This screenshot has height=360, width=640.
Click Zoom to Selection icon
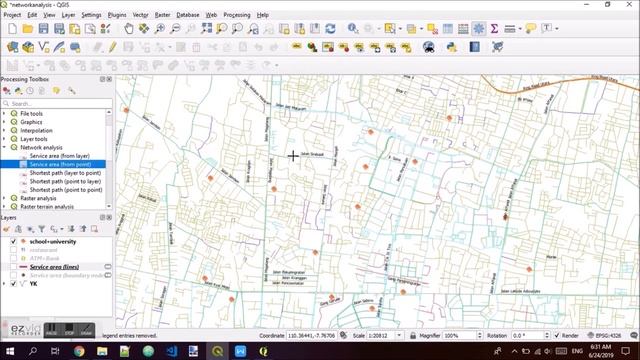point(222,29)
